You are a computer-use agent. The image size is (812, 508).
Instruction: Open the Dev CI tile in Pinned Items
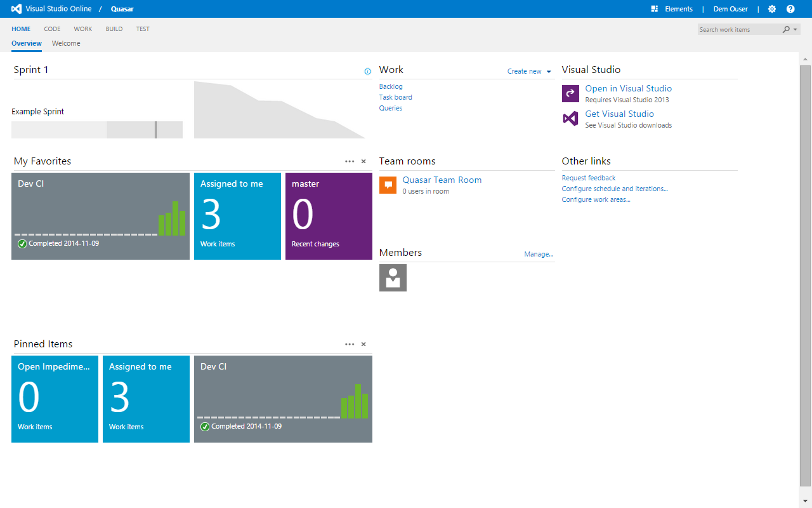[x=283, y=399]
